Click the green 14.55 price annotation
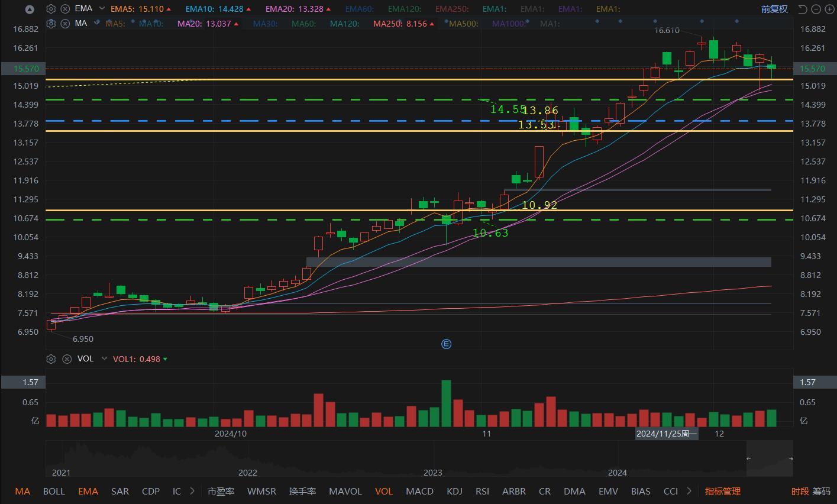 point(508,109)
